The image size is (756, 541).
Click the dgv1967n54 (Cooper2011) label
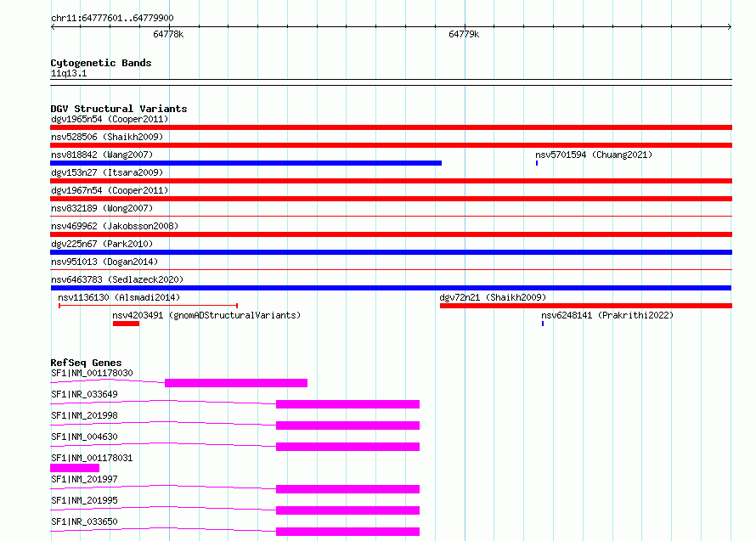tap(110, 190)
